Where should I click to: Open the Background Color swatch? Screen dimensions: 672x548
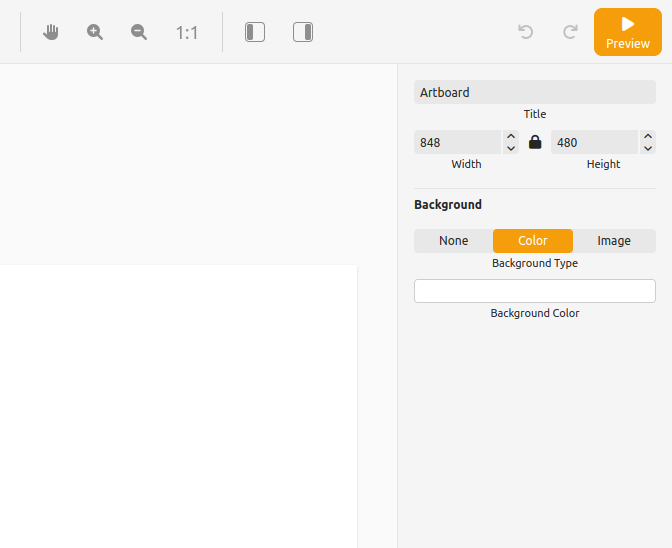(535, 291)
